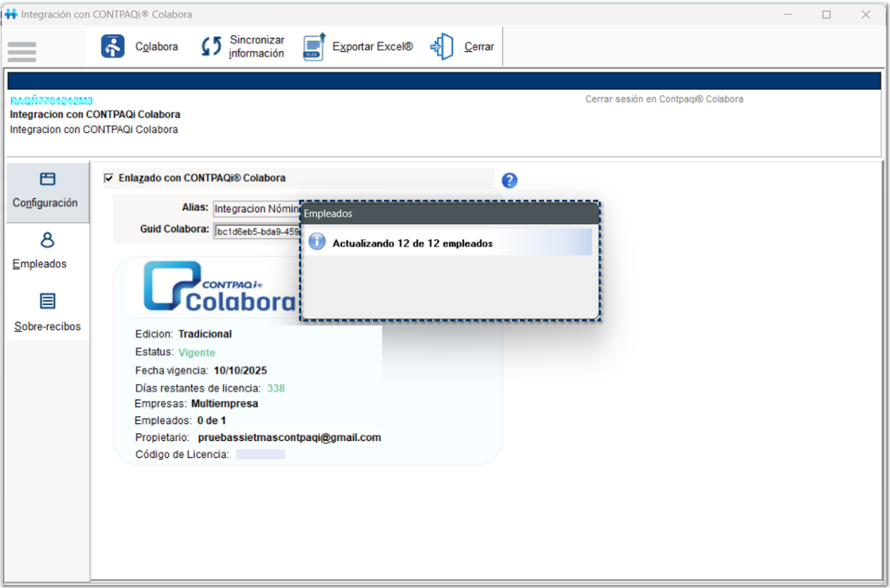This screenshot has width=890, height=588.
Task: Click Exportar Excel label
Action: tap(373, 46)
